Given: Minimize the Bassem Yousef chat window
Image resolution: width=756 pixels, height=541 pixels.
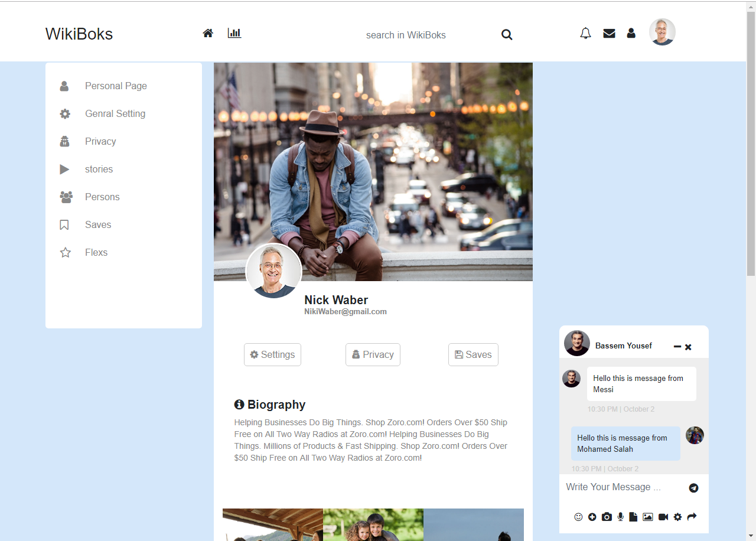Looking at the screenshot, I should click(677, 347).
